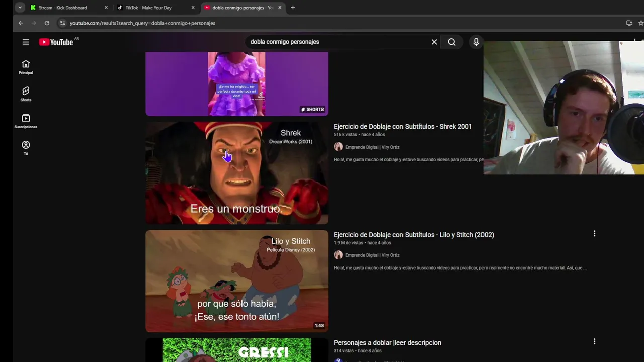
Task: Click the 1.9 M de vistas text
Action: coord(349,243)
